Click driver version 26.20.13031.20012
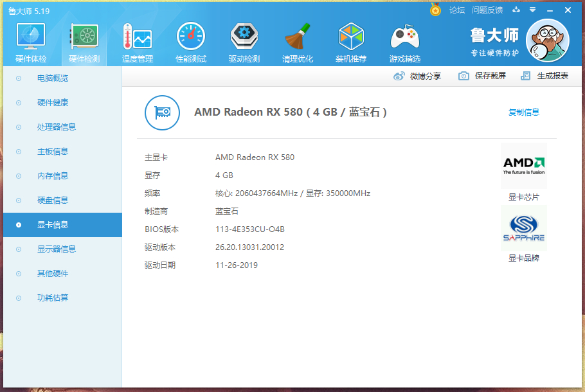 pos(249,247)
